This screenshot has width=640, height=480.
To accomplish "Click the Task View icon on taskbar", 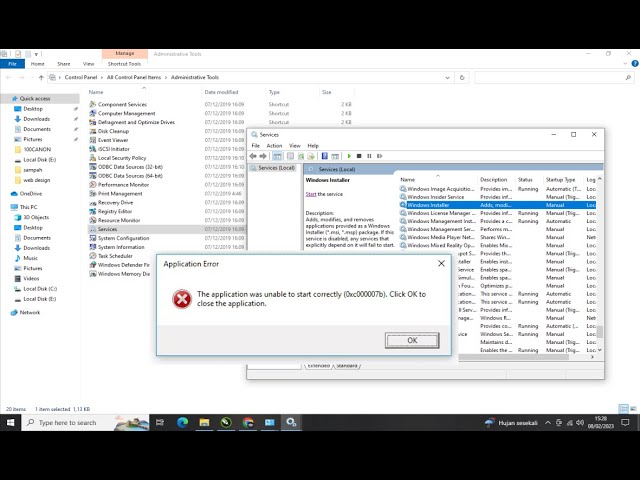I will (160, 422).
